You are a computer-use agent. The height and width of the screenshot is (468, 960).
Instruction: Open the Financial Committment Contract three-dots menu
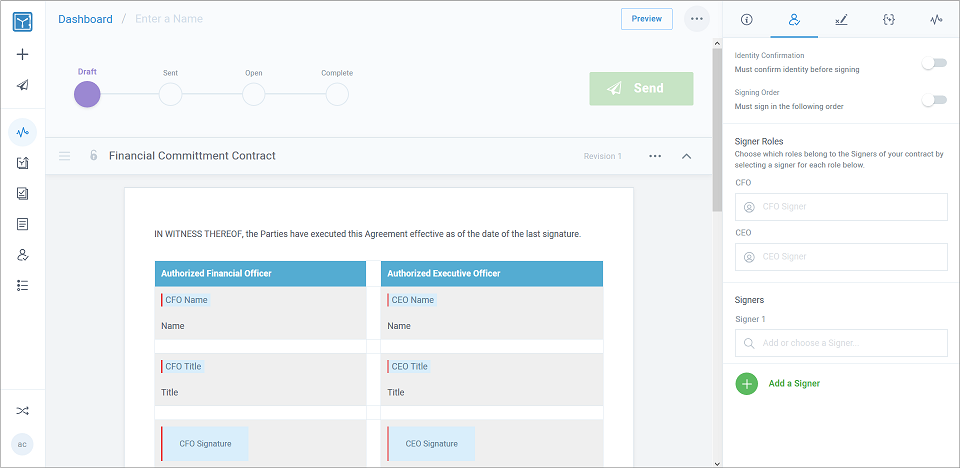pyautogui.click(x=655, y=156)
